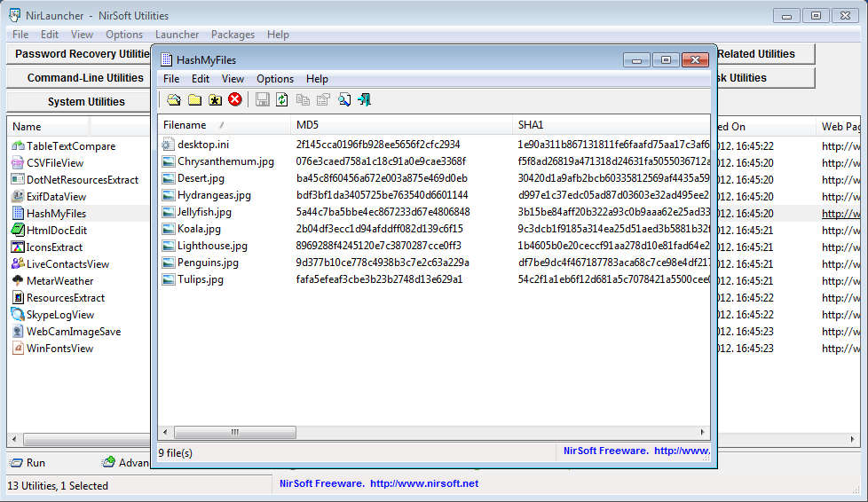Click MD5 value 2f145cca0196fb928ee5656f2cfc2934
The width and height of the screenshot is (868, 502).
[377, 145]
